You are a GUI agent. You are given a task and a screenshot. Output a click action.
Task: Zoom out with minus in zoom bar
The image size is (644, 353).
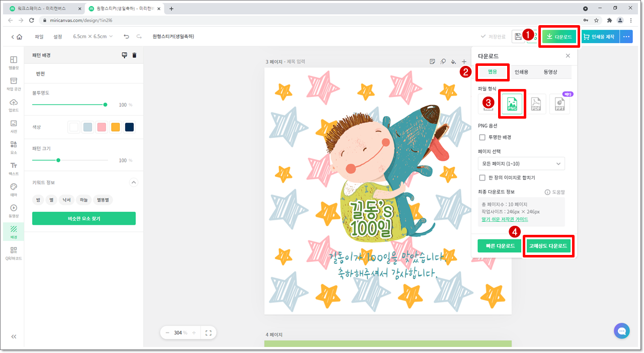[168, 332]
